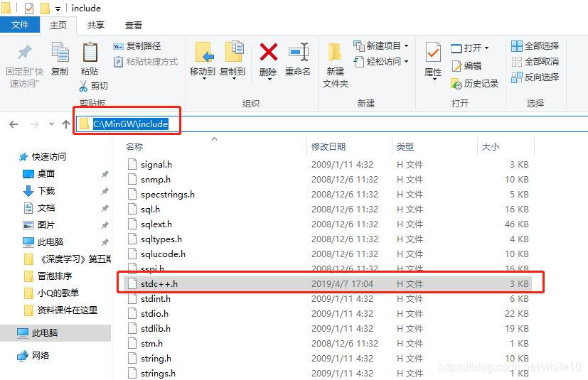Screen dimensions: 588x380
Task: Select the specstrings.h file
Action: (x=168, y=195)
